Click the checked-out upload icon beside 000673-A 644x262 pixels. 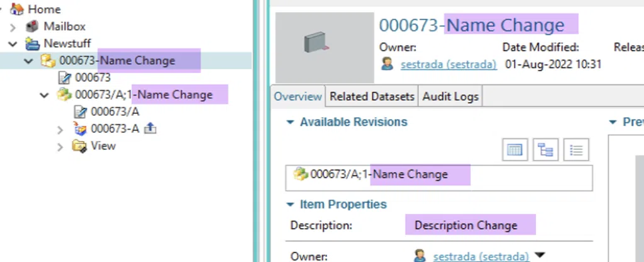point(150,128)
